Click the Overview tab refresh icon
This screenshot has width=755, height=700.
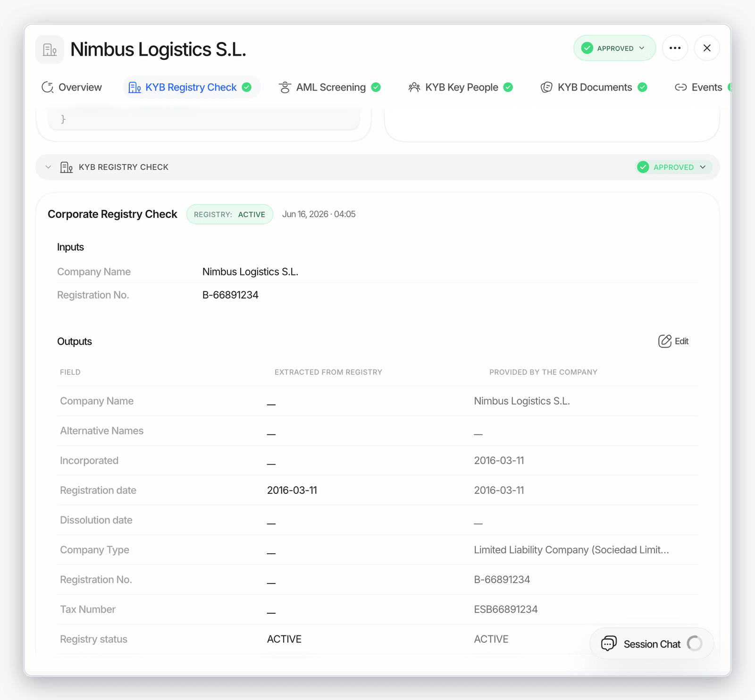(47, 87)
